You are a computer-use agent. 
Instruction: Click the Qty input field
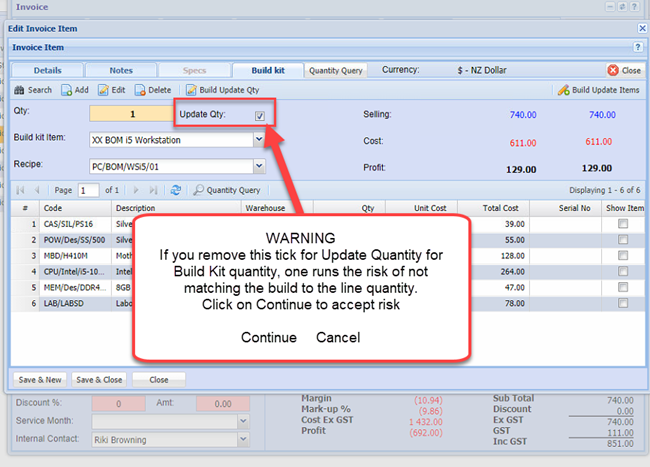pyautogui.click(x=132, y=115)
